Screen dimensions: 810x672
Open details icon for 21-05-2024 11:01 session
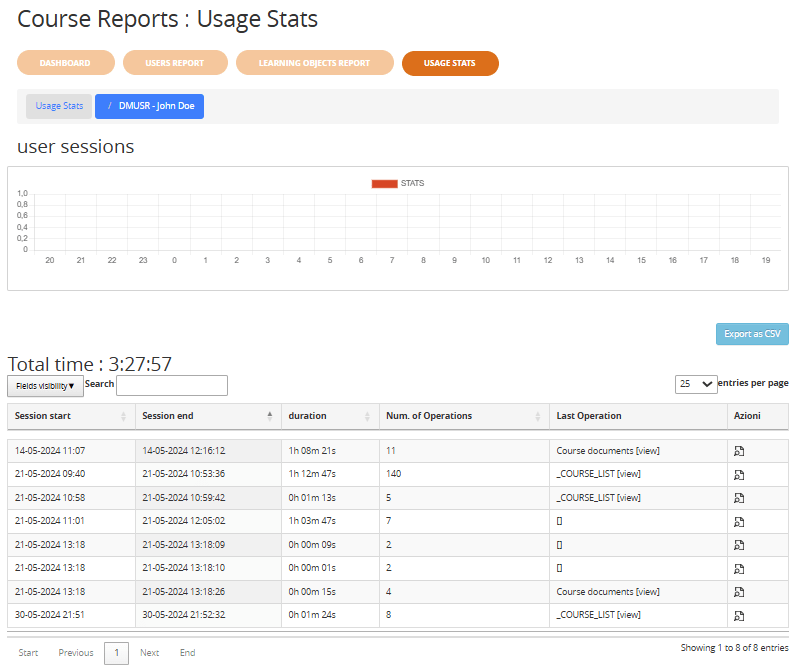click(x=739, y=522)
